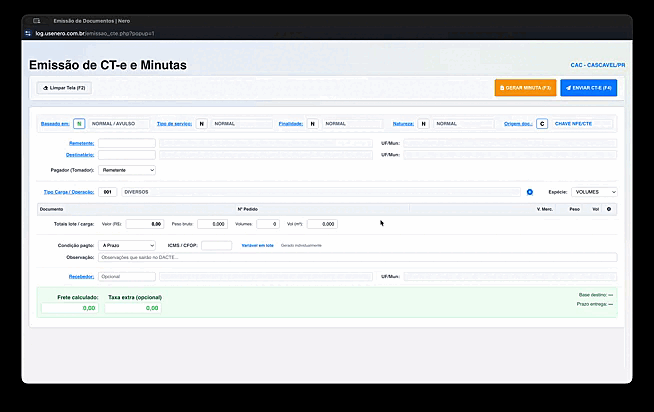Open the Destinatário lookup link
Image resolution: width=654 pixels, height=412 pixels.
click(x=79, y=155)
